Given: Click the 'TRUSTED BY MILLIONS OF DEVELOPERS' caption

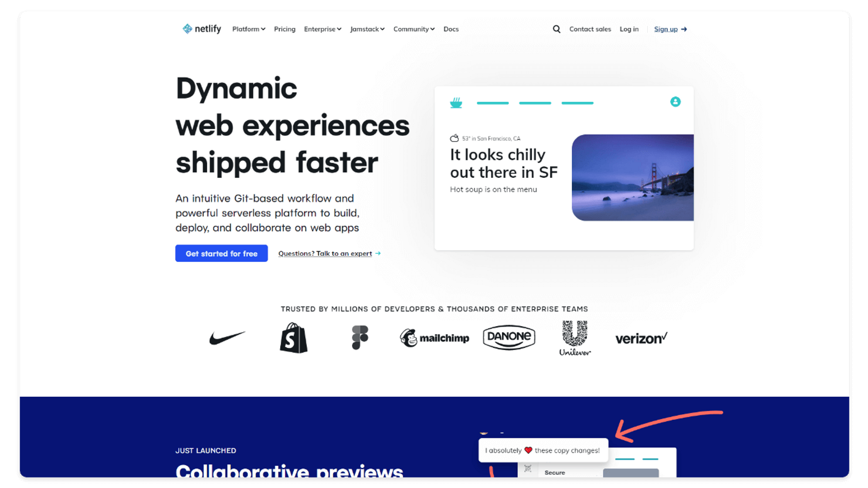Looking at the screenshot, I should click(434, 309).
